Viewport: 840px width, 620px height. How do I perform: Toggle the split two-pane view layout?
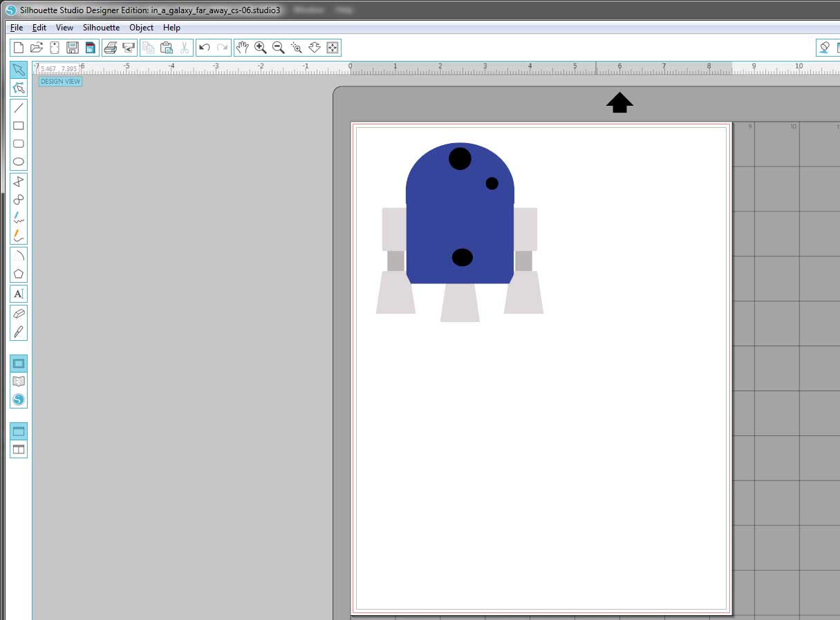(x=19, y=449)
